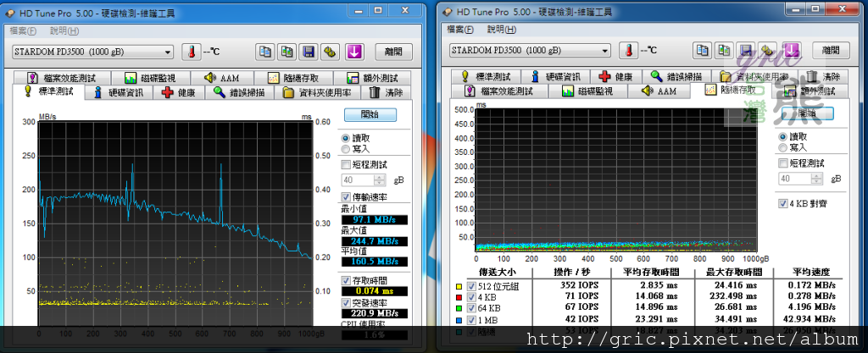Toggle 4 KB 對齊 checkbox
The width and height of the screenshot is (868, 353).
coord(782,203)
